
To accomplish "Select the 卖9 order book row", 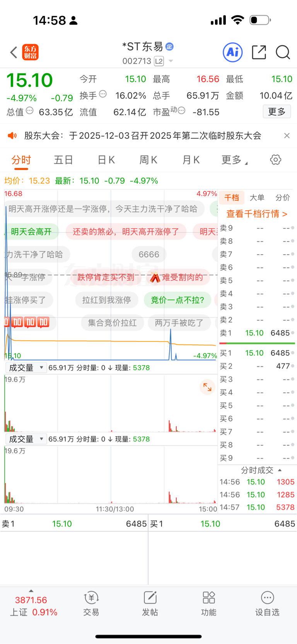I will tap(257, 228).
